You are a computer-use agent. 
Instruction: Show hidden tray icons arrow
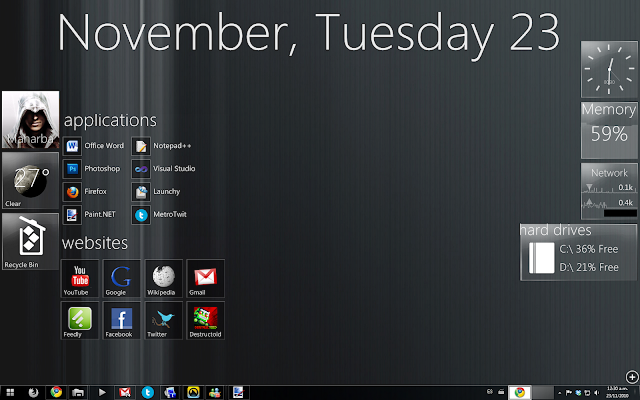(x=560, y=393)
